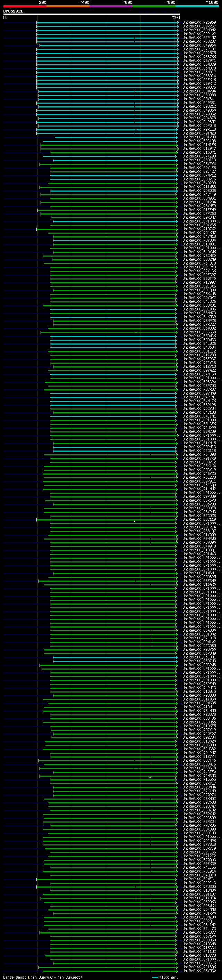
Task: Click the UniRef100_B5DWC6 label
Action: (x=199, y=336)
